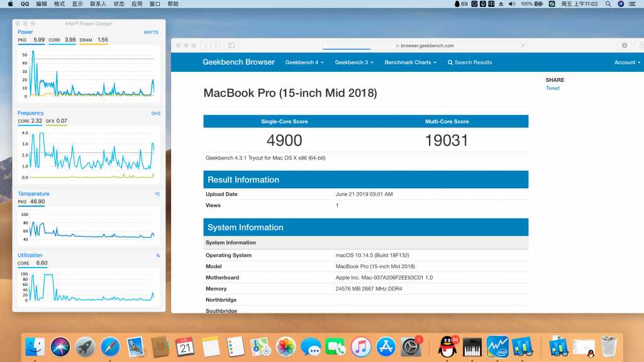644x362 pixels.
Task: Open Siri from the menu bar
Action: (x=621, y=4)
